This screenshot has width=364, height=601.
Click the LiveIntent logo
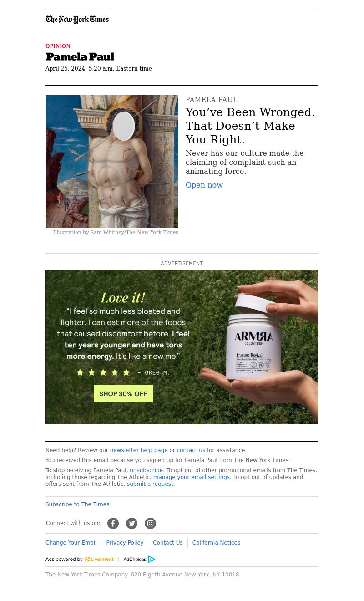coord(99,560)
